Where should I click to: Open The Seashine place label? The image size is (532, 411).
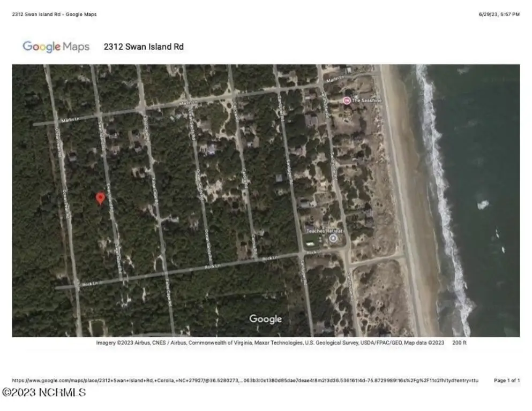(x=366, y=100)
